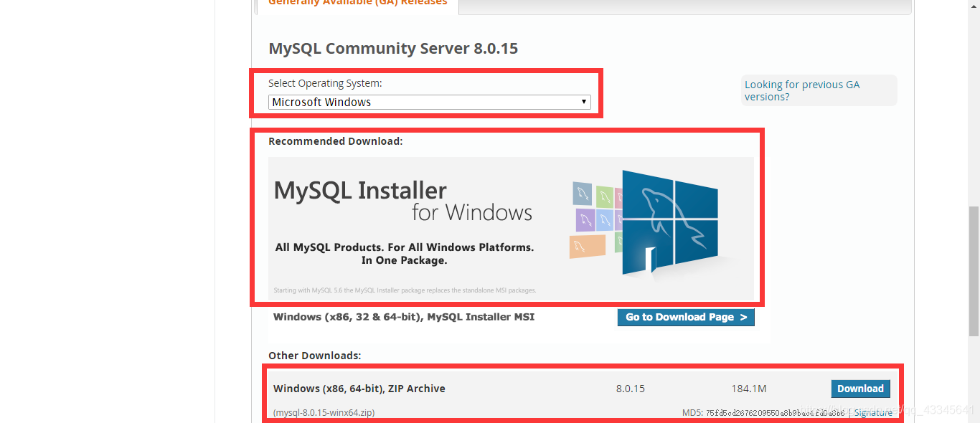The width and height of the screenshot is (980, 423).
Task: Click the MySQL Installer for Windows banner
Action: [511, 227]
